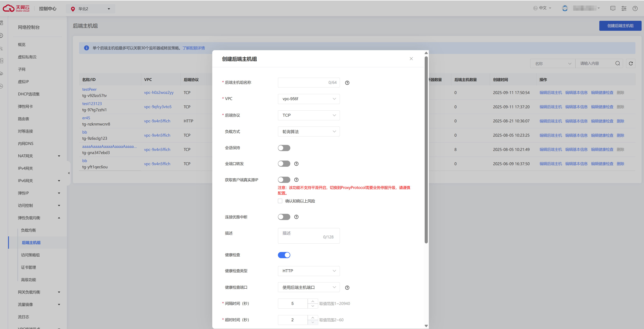
Task: Decrease timeout time with down arrow
Action: (x=313, y=322)
